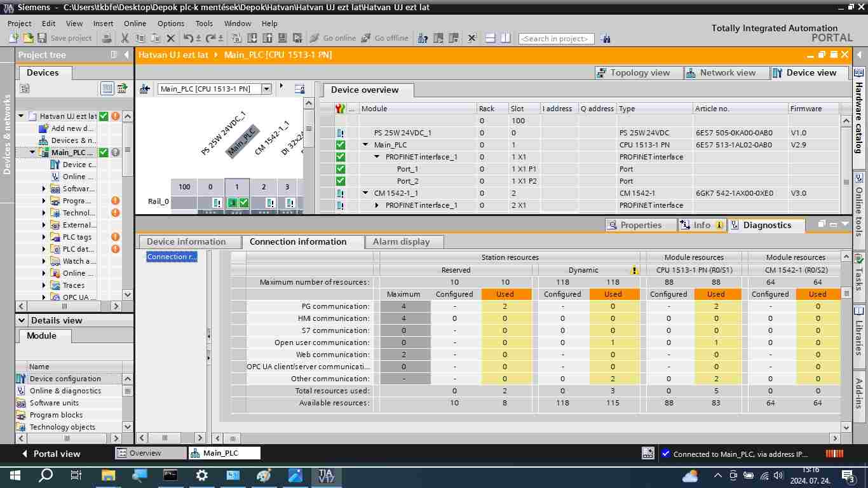868x488 pixels.
Task: Click the Split editor space vertically icon
Action: [x=505, y=38]
